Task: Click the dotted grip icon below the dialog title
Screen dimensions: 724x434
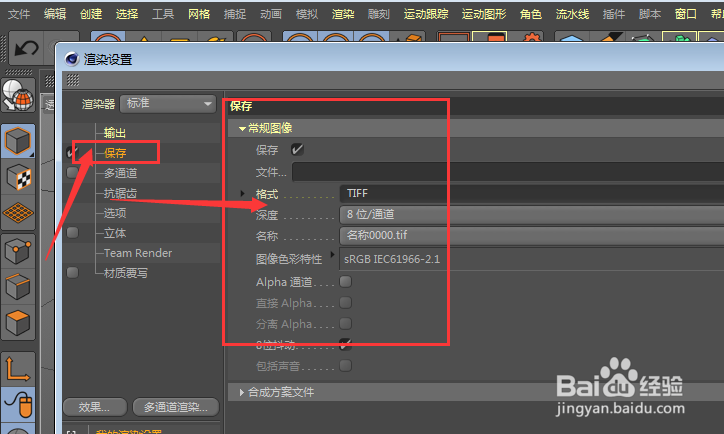Action: (x=73, y=80)
